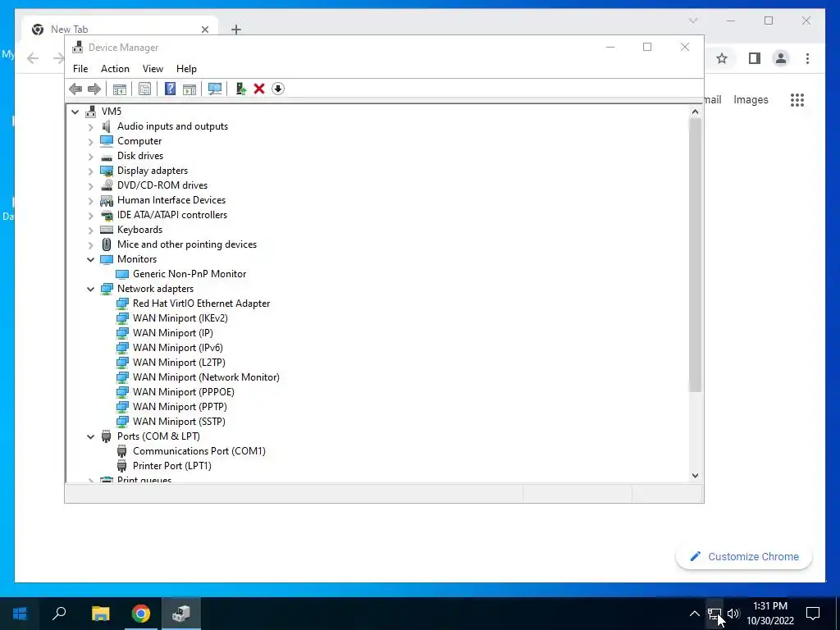Click the red X Uninstall device icon
The height and width of the screenshot is (630, 840).
(x=259, y=89)
